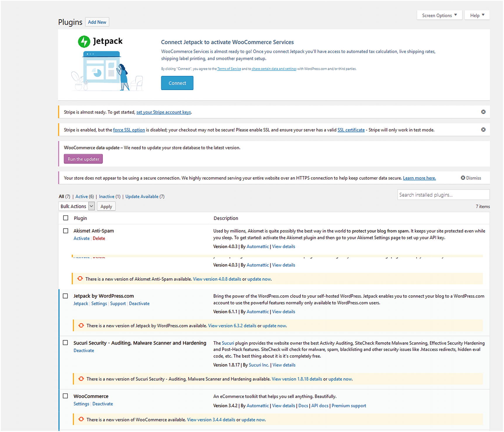View details for Sucuri Security plugin
The width and height of the screenshot is (504, 432).
pyautogui.click(x=284, y=365)
